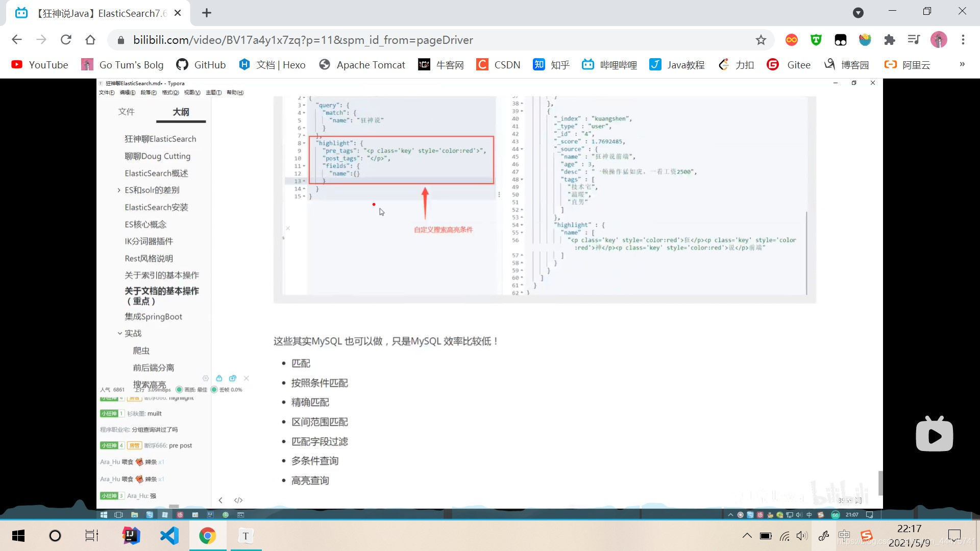Toggle Typora source code mode icon
980x551 pixels.
coord(238,500)
